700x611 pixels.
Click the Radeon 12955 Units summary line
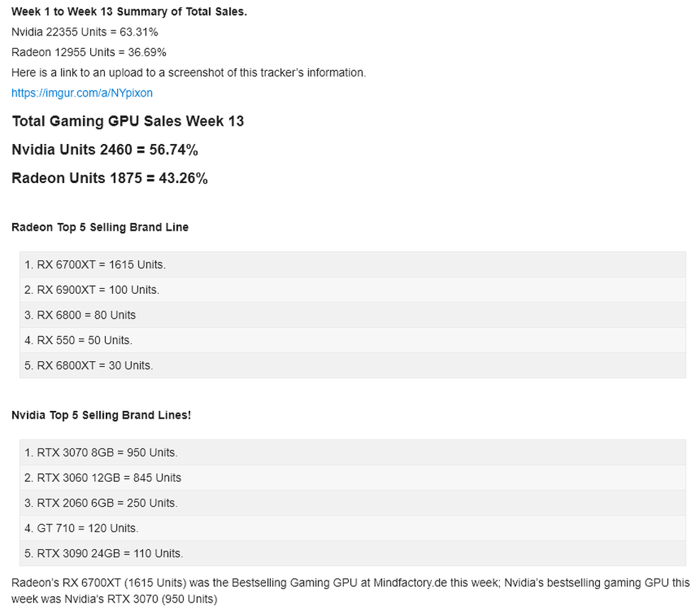pyautogui.click(x=89, y=53)
